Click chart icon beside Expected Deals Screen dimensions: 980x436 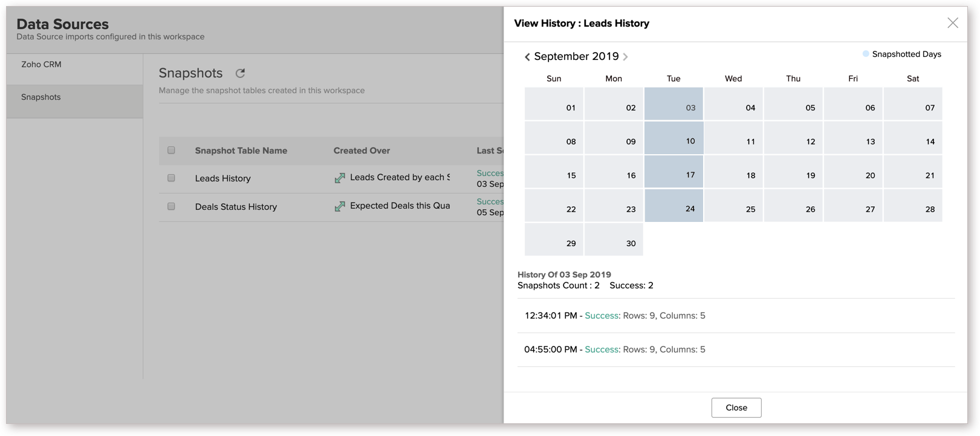click(x=340, y=206)
